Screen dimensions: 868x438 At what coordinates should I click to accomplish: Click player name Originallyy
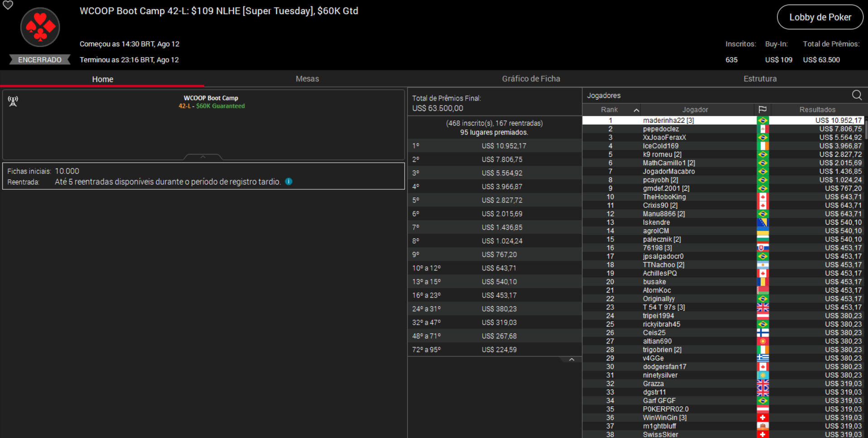(x=658, y=299)
